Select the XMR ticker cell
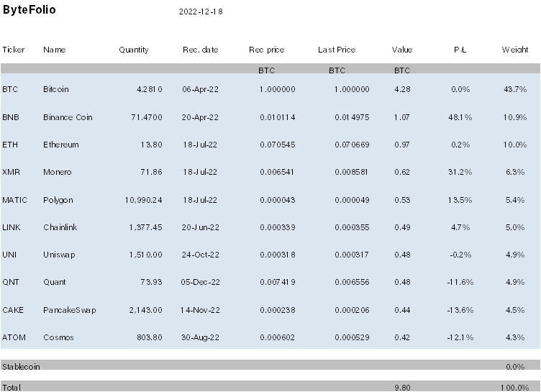 click(x=11, y=172)
